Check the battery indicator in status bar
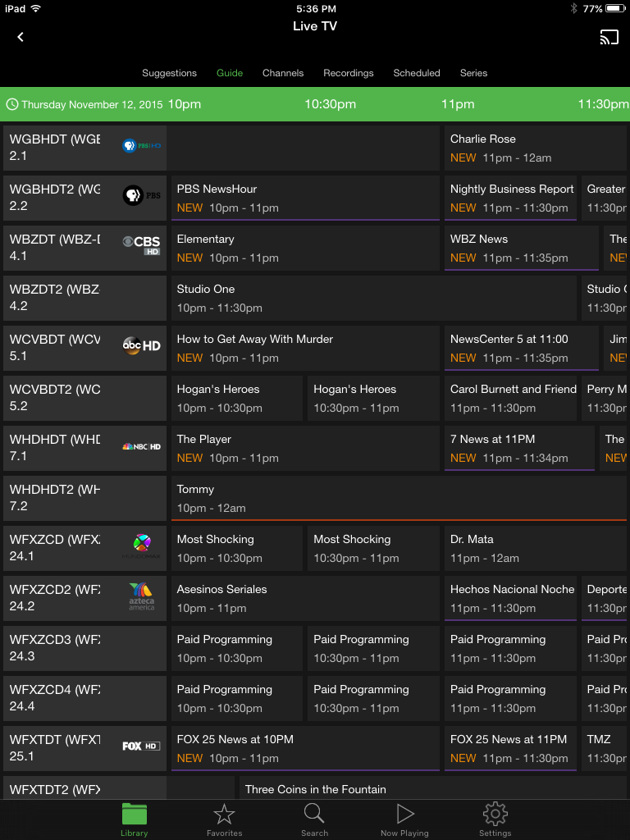 coord(615,8)
